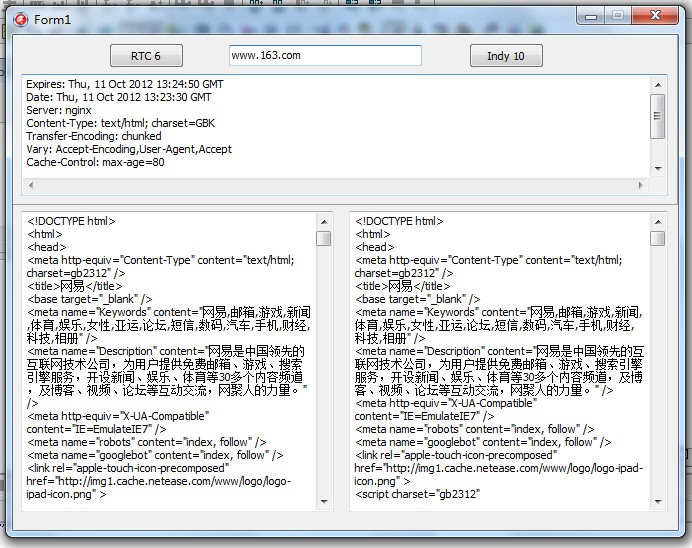
Task: Click the 'Content-Type: text/html; charset=GBK' line
Action: click(120, 123)
